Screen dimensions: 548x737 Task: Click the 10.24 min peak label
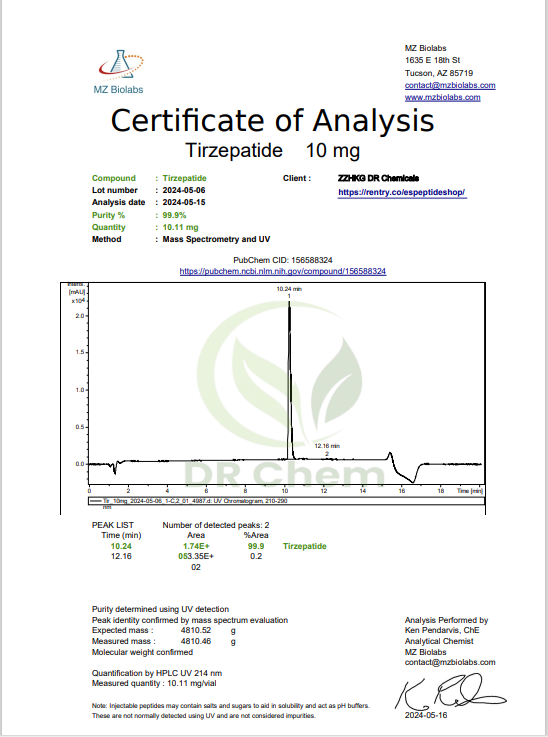[289, 289]
